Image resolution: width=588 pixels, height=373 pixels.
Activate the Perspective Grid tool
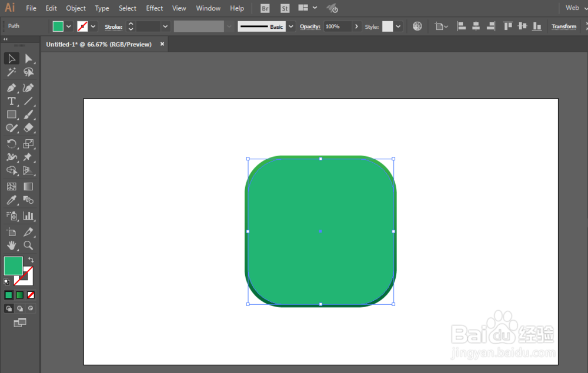(28, 171)
